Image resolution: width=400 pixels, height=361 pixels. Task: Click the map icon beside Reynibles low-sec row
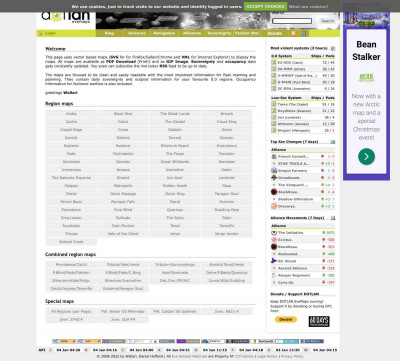pyautogui.click(x=274, y=111)
